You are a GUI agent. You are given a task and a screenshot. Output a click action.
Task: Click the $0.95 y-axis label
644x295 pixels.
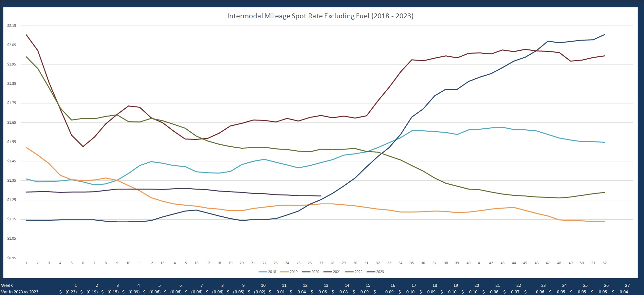pyautogui.click(x=11, y=258)
